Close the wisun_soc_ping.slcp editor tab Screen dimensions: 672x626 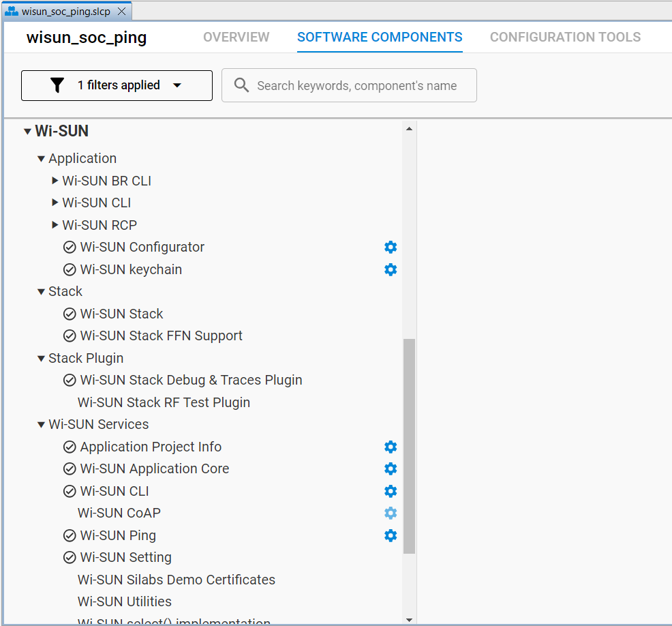point(122,11)
